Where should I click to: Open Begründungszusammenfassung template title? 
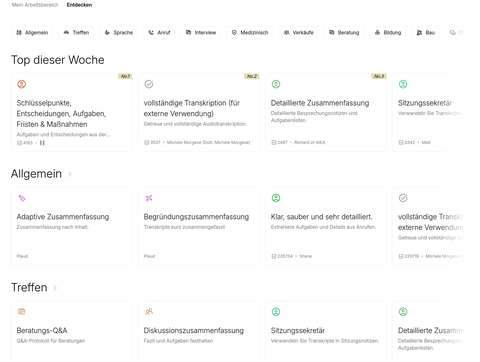pos(196,217)
